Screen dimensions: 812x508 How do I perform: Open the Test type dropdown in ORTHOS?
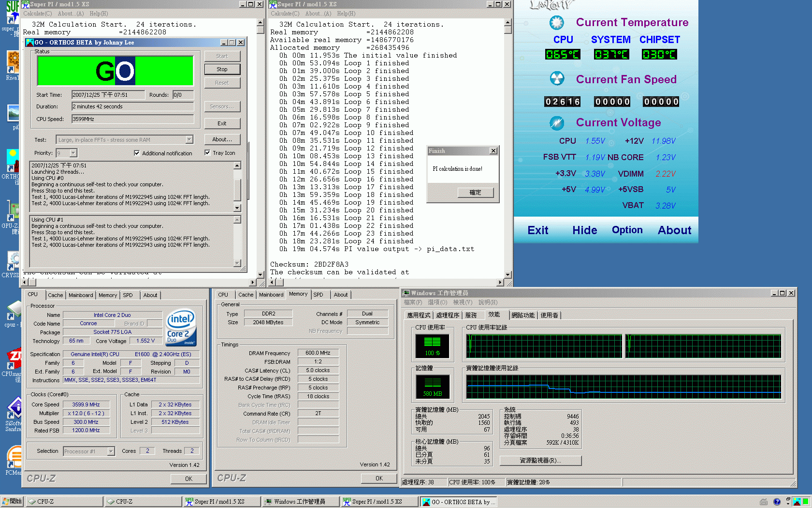click(x=189, y=140)
